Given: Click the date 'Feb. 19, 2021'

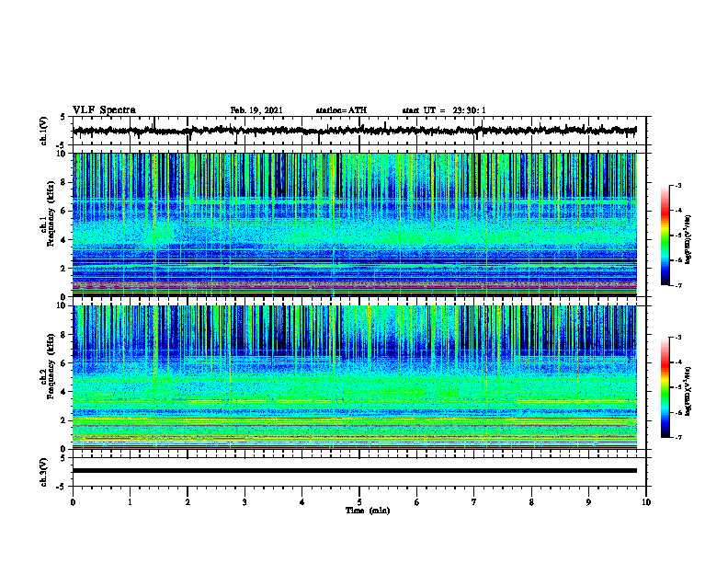Looking at the screenshot, I should point(256,110).
